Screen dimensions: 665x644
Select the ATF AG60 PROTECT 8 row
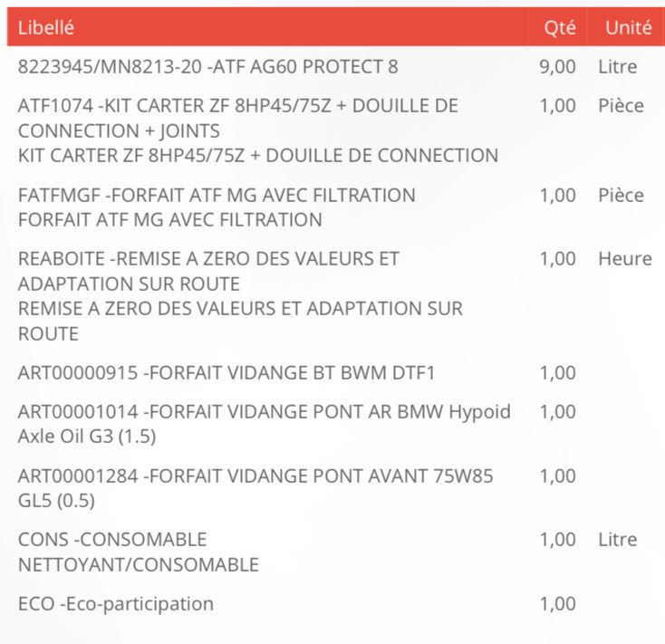click(x=336, y=66)
